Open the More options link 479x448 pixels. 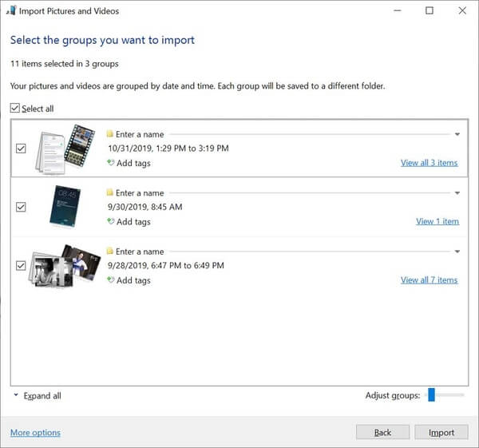coord(35,433)
